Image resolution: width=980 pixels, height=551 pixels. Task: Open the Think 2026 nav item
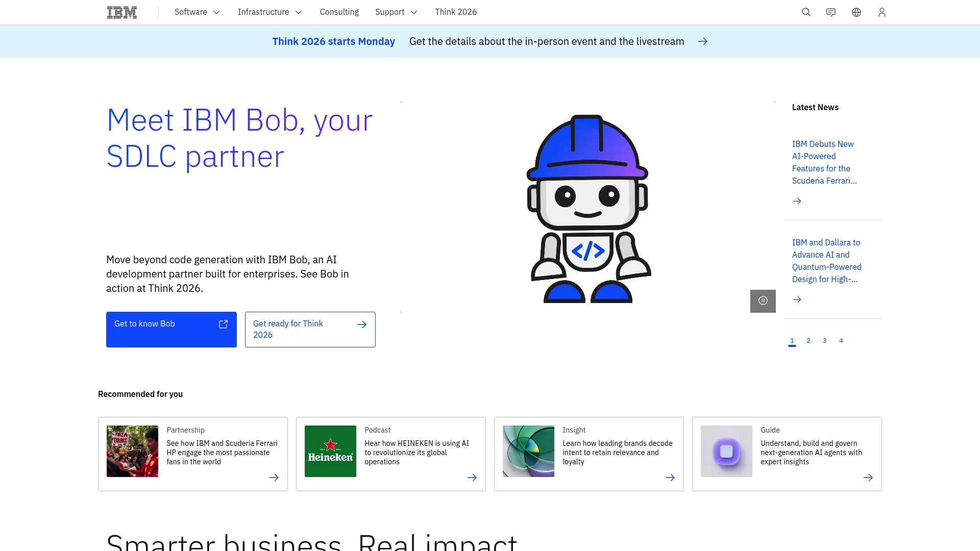point(456,12)
